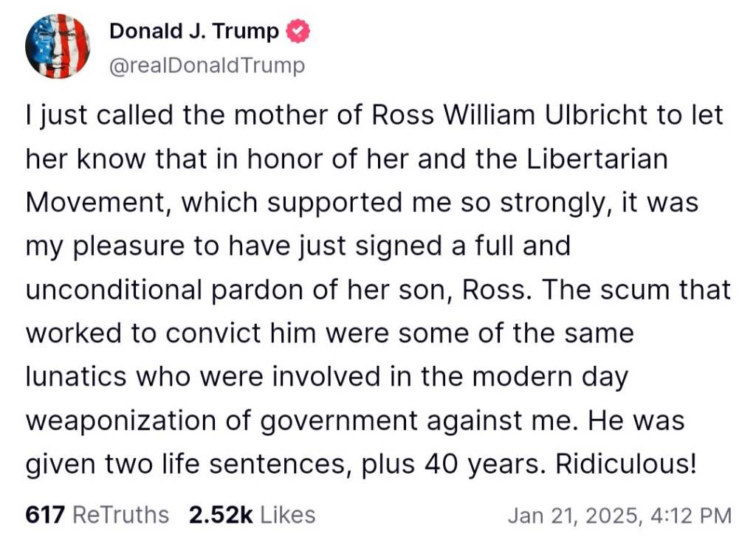Open the Donald J. Trump display name

pyautogui.click(x=194, y=31)
